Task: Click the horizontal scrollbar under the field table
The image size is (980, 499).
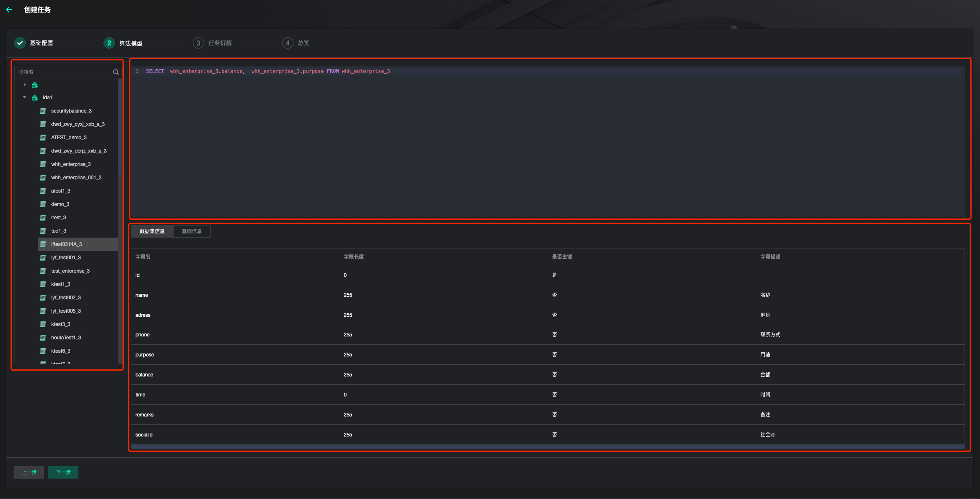Action: click(x=547, y=447)
